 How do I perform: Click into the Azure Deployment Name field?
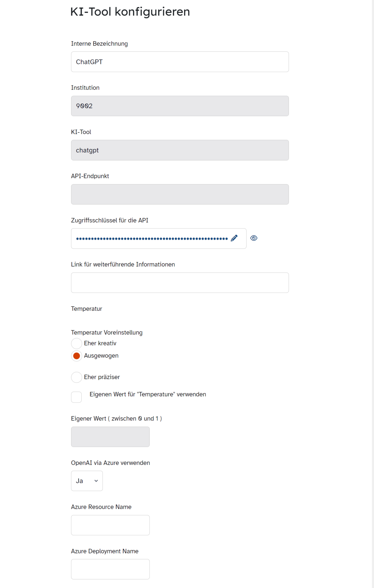pyautogui.click(x=110, y=569)
